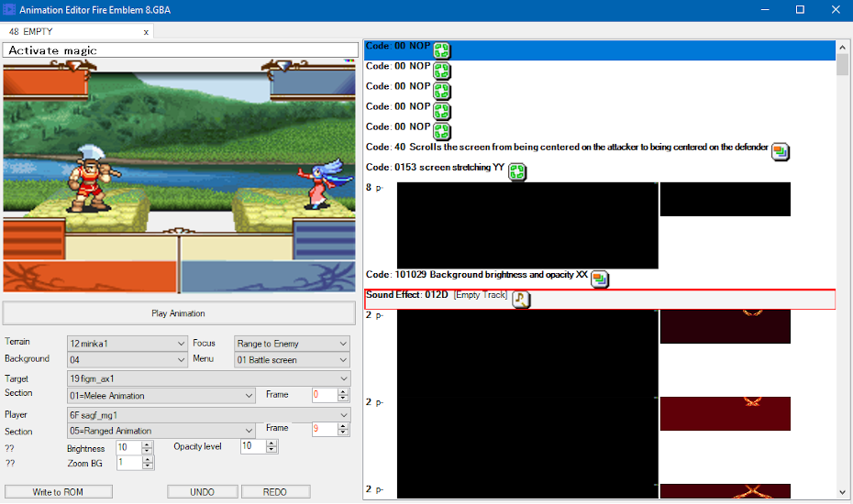The image size is (853, 504).
Task: Increase the Brightness stepper value
Action: [x=147, y=444]
